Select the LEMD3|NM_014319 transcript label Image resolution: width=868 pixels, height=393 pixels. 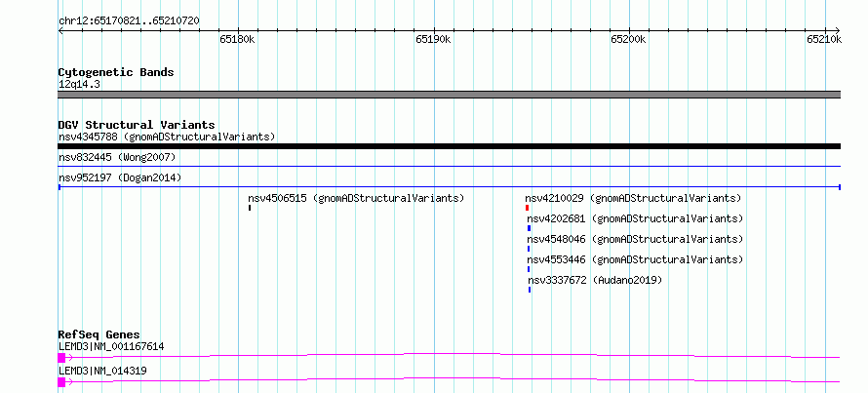point(102,371)
